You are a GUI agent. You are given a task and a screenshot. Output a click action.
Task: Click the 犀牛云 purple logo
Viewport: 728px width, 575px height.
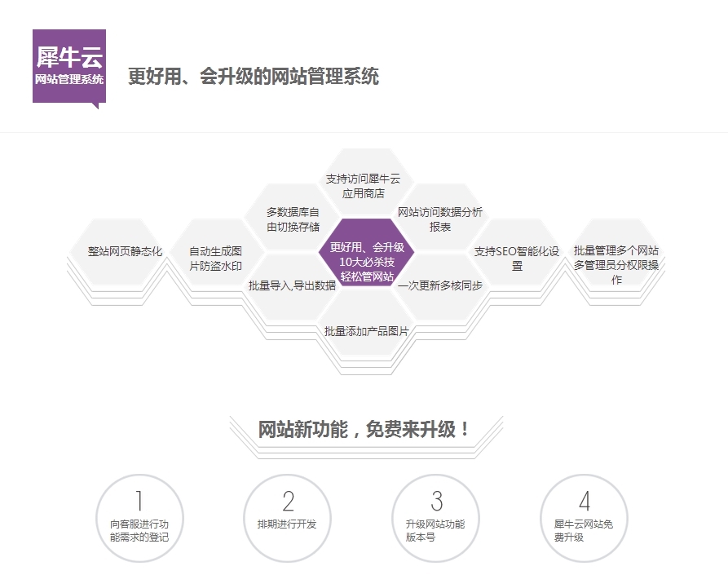[69, 68]
